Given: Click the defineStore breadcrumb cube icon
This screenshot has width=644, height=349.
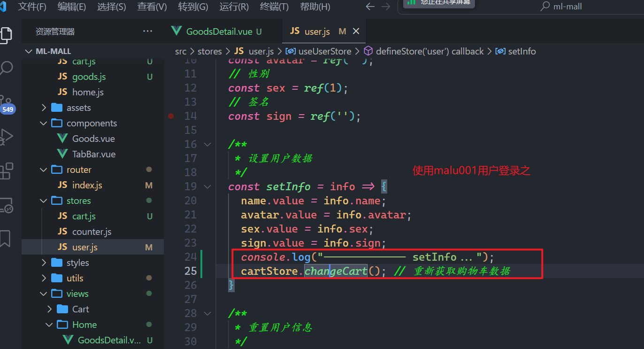Looking at the screenshot, I should tap(368, 51).
